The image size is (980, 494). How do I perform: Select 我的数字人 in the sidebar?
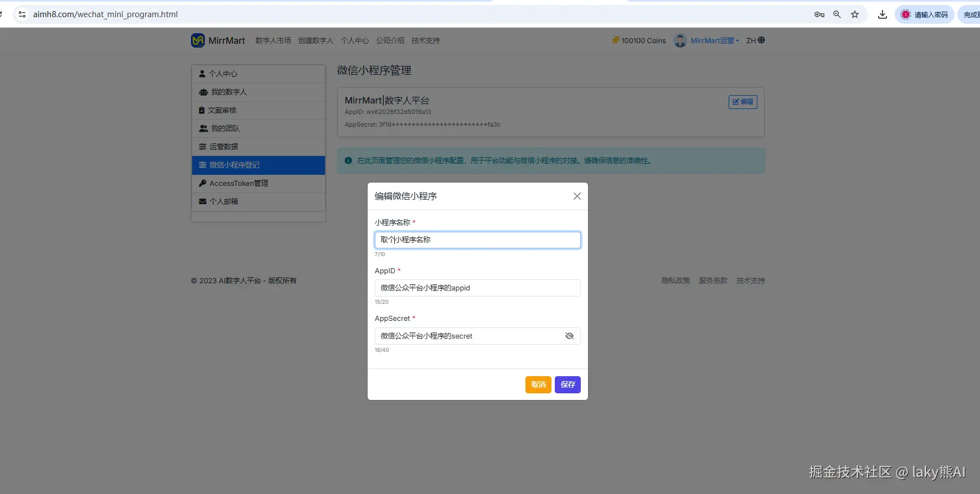(259, 92)
